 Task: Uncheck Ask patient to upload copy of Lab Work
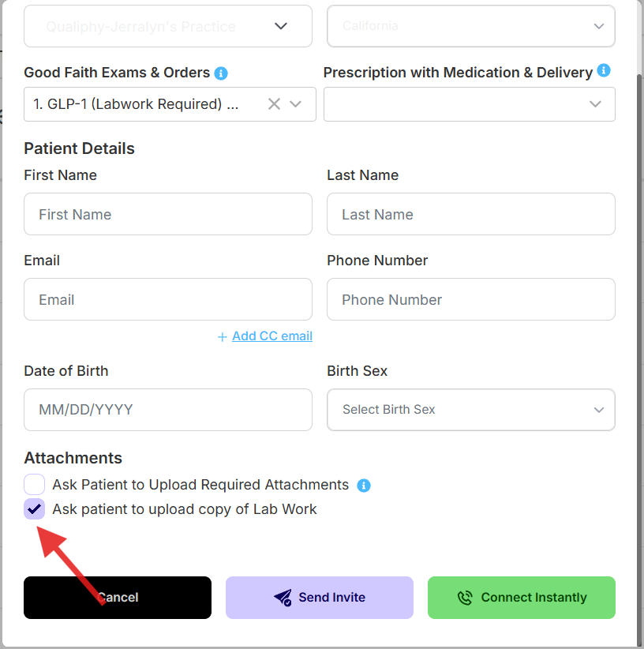click(34, 508)
